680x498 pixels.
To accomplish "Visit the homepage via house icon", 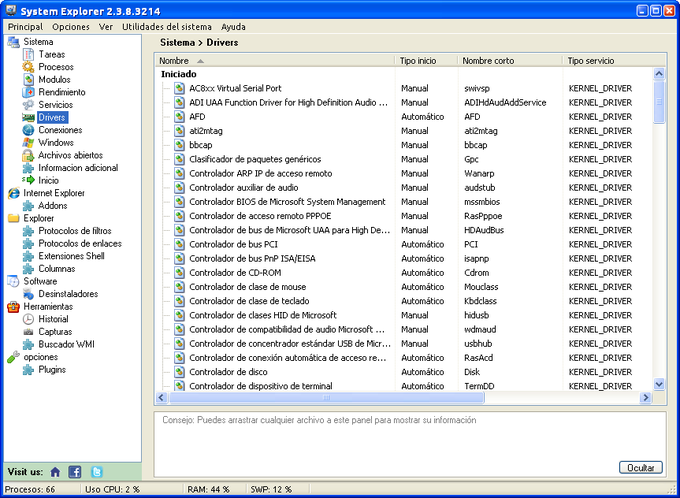I will tap(55, 472).
